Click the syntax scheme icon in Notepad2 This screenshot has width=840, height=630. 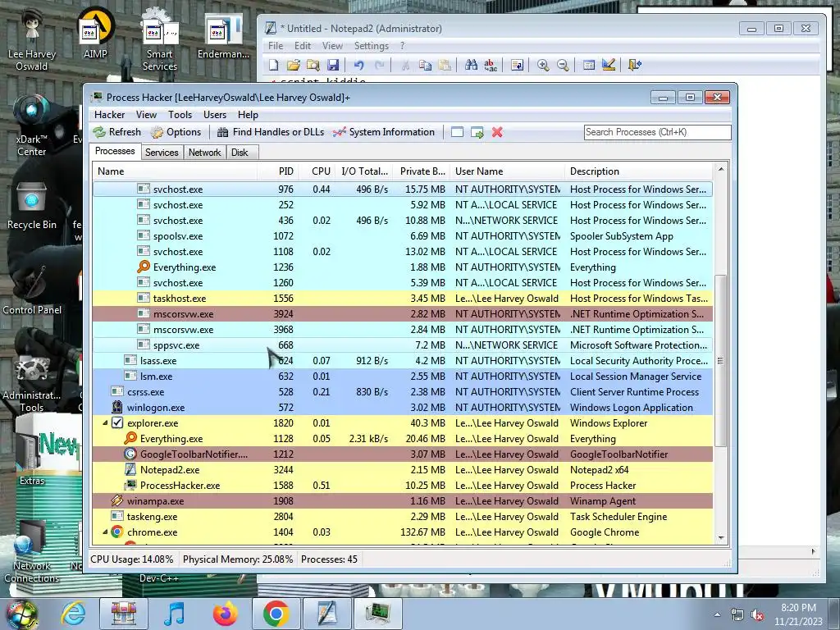589,66
